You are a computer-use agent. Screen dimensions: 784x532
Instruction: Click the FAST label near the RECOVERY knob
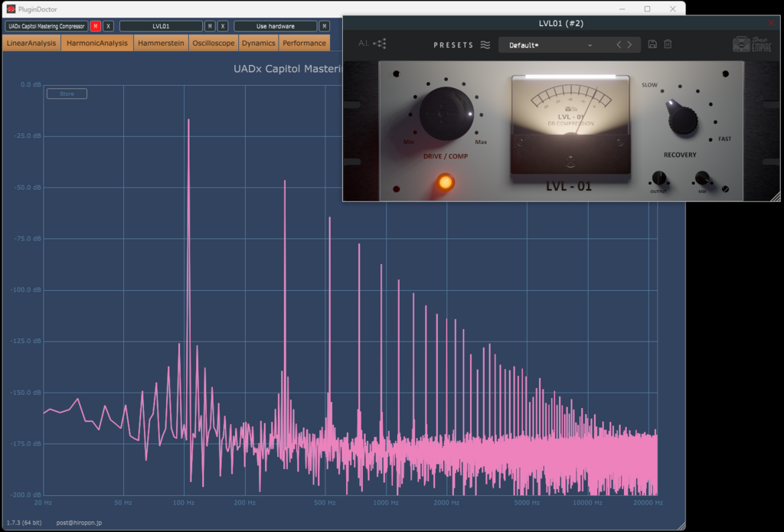pos(724,139)
